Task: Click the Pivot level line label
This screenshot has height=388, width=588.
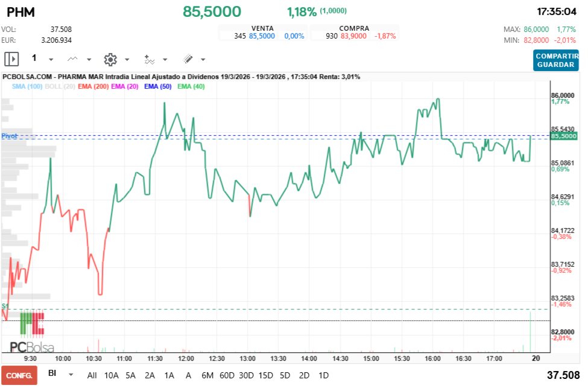Action: (8, 136)
